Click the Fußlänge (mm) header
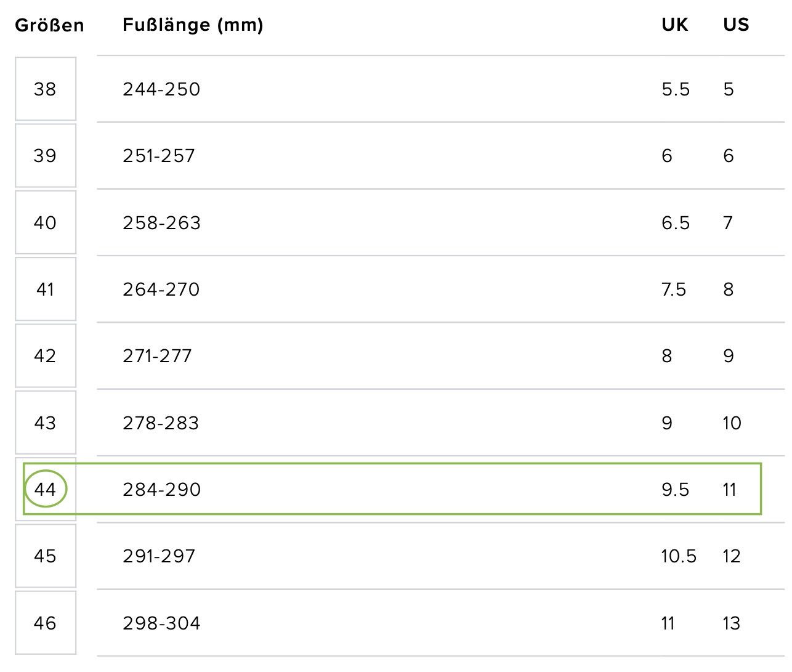The height and width of the screenshot is (672, 792). (x=193, y=25)
